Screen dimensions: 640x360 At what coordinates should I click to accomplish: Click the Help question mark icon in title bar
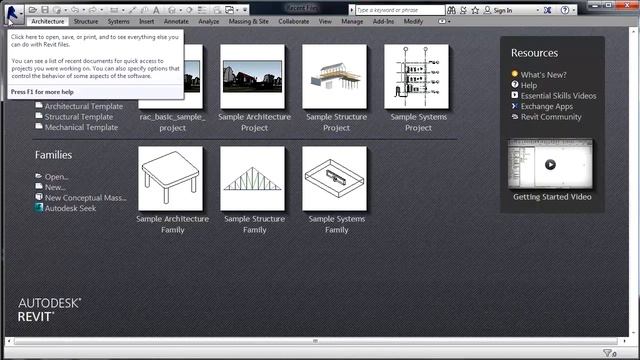[x=565, y=10]
